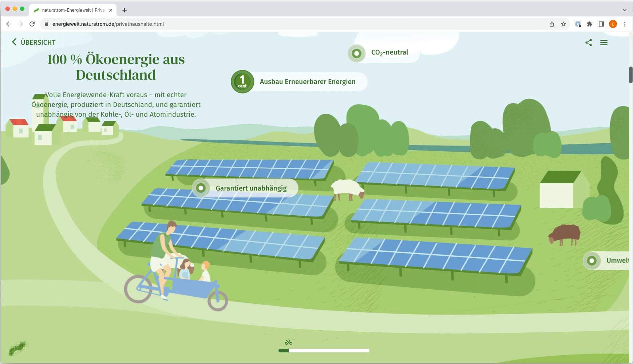The image size is (633, 364).
Task: Open the hamburger menu
Action: pyautogui.click(x=604, y=43)
